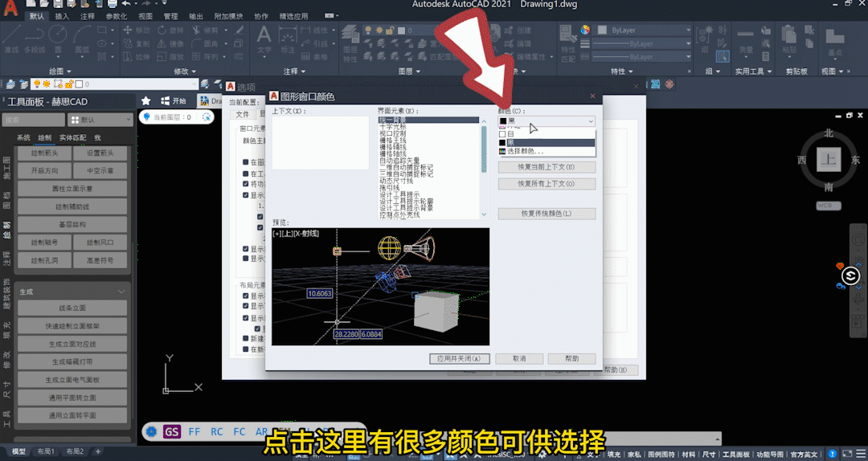Click the tool palette search field
Viewport: 868px width, 461px height.
(x=33, y=120)
